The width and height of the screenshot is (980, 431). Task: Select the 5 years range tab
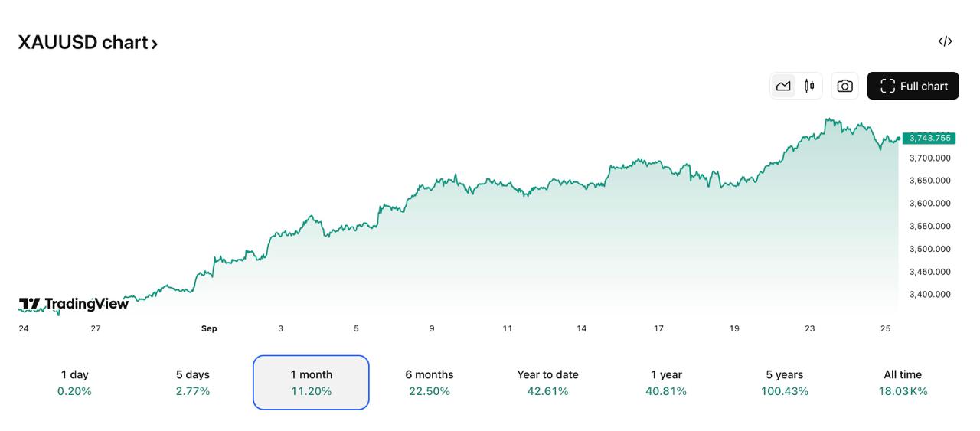tap(784, 382)
